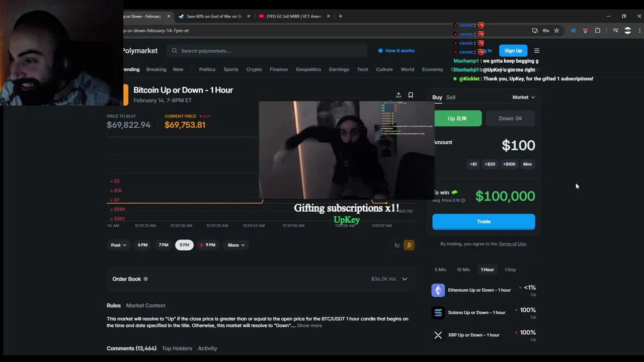644x362 pixels.
Task: Open the Breaking category
Action: coord(156,69)
